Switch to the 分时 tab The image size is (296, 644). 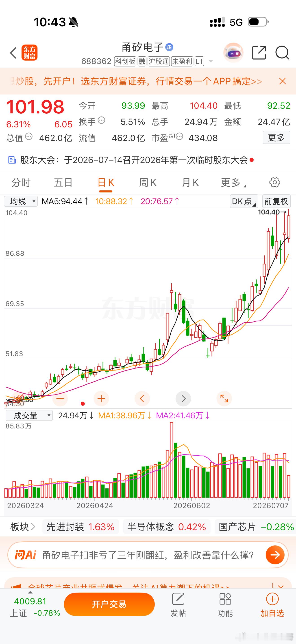pyautogui.click(x=21, y=183)
